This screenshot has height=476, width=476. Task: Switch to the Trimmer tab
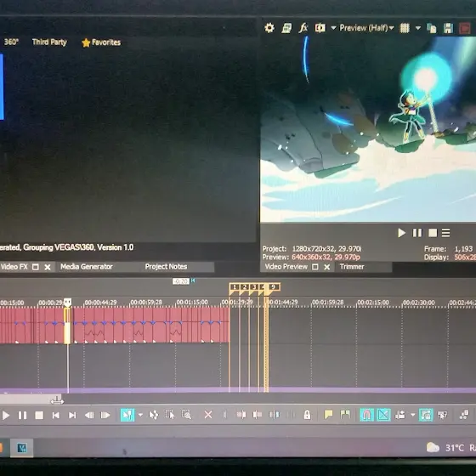352,267
